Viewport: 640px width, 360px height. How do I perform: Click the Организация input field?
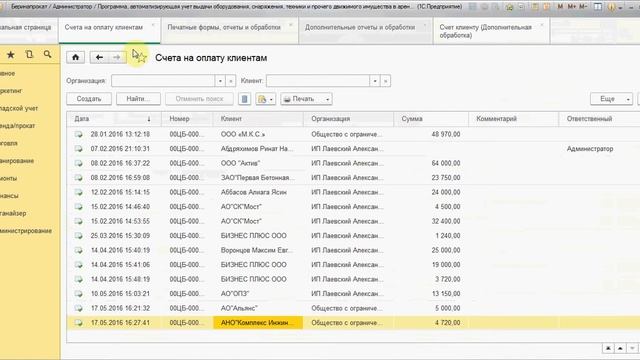pos(163,81)
